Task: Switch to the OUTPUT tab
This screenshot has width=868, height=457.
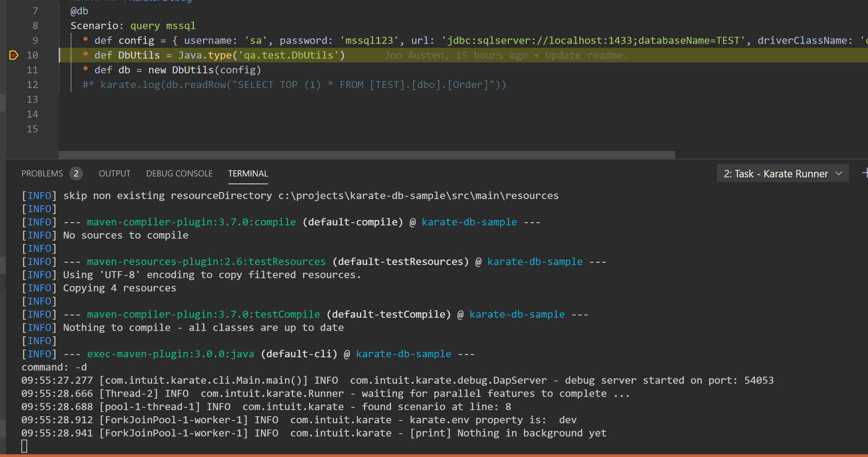Action: click(x=115, y=173)
